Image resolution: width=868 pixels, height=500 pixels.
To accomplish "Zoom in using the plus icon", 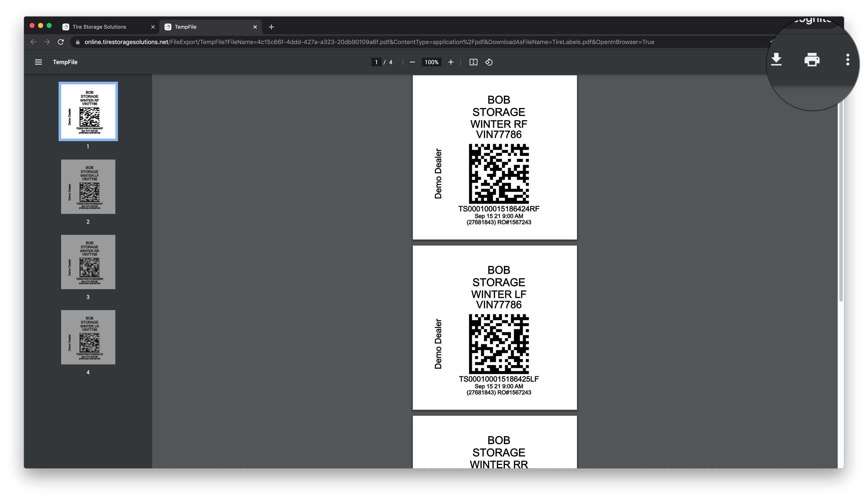I will tap(451, 62).
